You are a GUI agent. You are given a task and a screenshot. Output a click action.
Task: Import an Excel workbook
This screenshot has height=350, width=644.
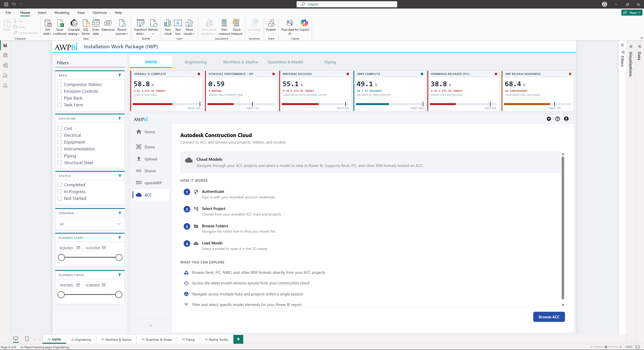(x=60, y=27)
